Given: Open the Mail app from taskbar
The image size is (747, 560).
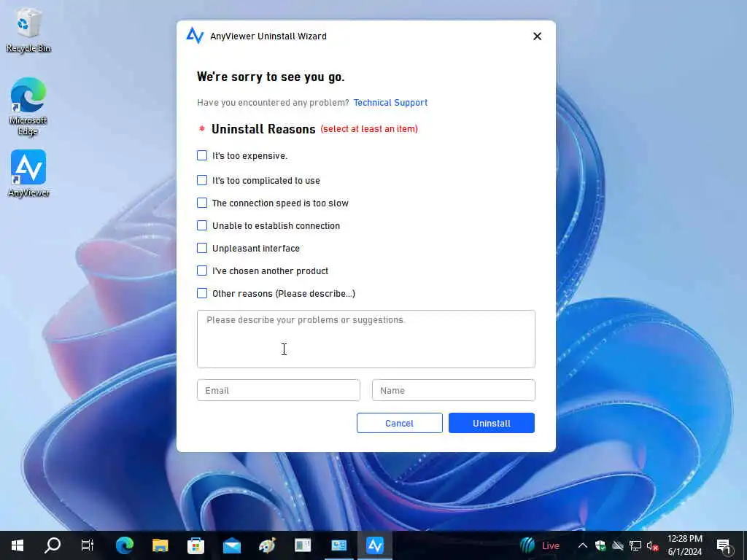Looking at the screenshot, I should tap(231, 545).
